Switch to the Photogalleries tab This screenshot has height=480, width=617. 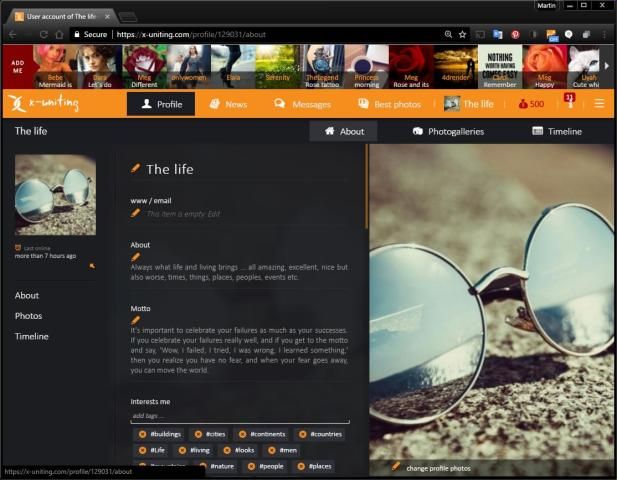pyautogui.click(x=448, y=131)
